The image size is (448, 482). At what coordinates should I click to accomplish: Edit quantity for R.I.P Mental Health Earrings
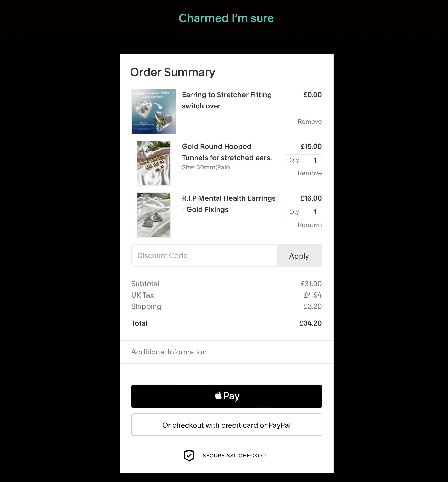pos(303,212)
